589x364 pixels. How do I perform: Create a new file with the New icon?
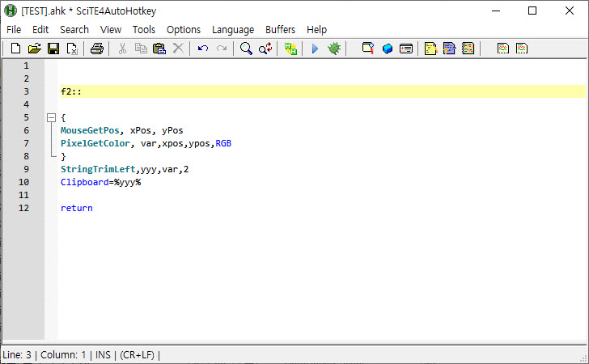(15, 49)
